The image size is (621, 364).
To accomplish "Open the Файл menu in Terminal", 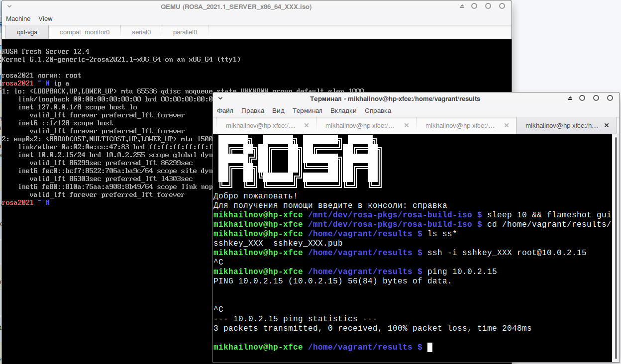I will 225,110.
